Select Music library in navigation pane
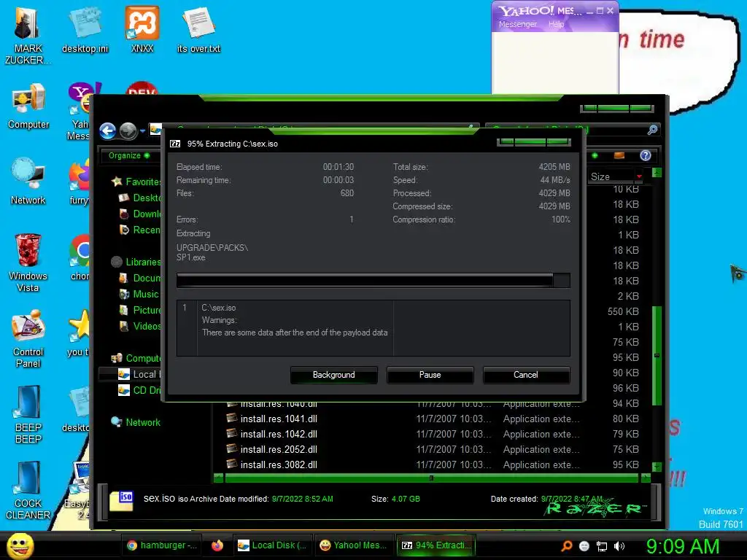This screenshot has width=747, height=560. pos(139,294)
